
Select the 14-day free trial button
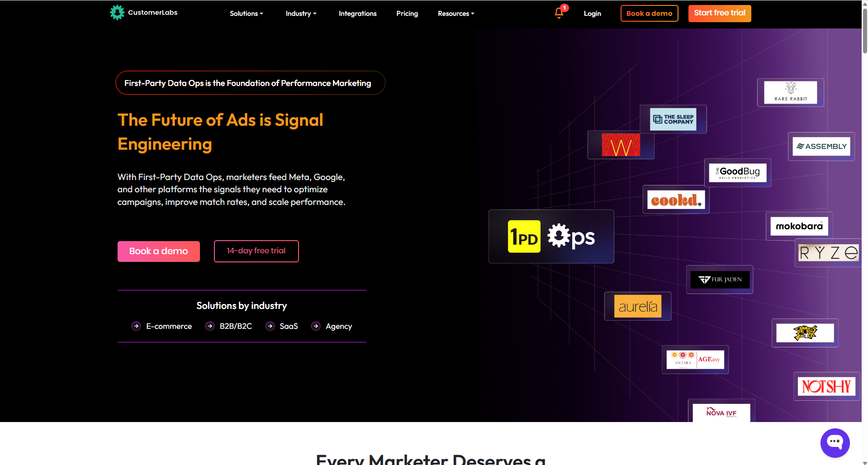[256, 251]
